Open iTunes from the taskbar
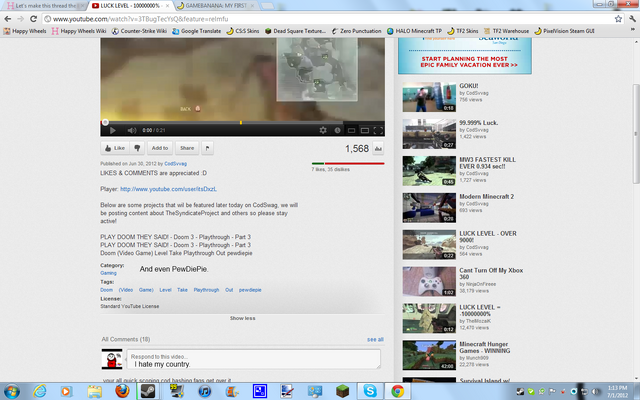The height and width of the screenshot is (400, 640). 205,391
